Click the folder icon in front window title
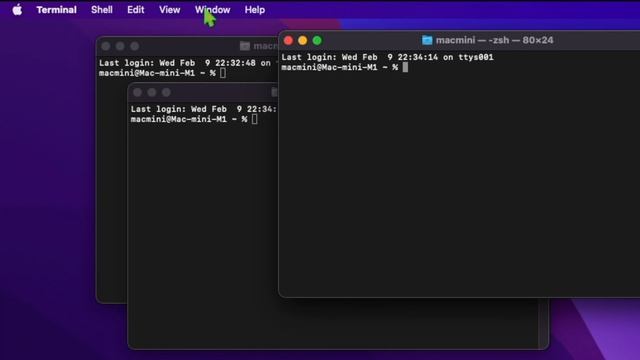640x360 pixels. click(x=427, y=40)
